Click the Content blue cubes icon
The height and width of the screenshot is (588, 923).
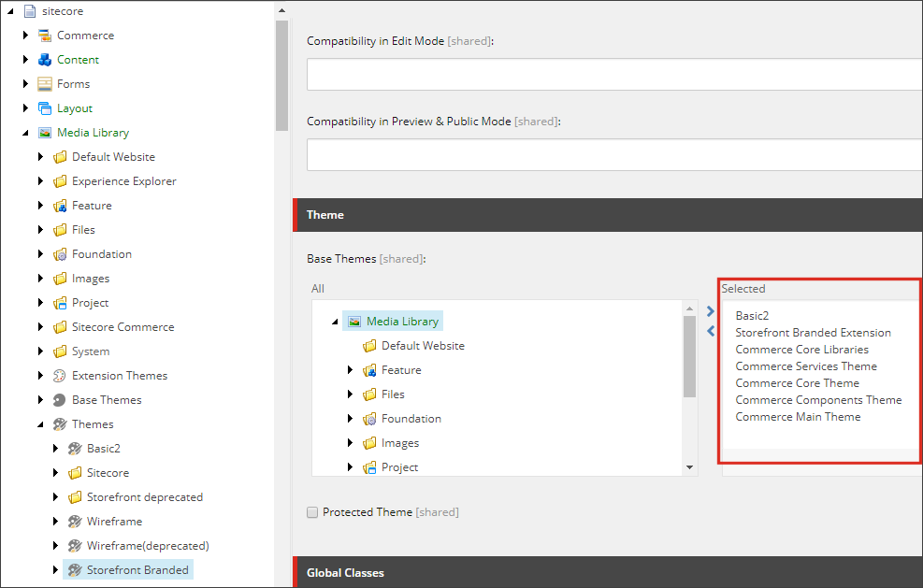coord(45,60)
